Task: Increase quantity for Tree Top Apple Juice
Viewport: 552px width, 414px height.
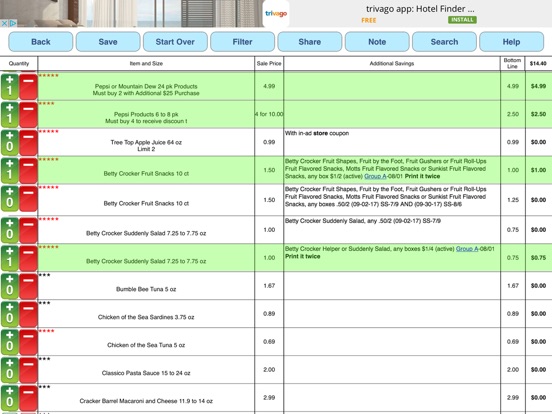Action: coord(10,142)
